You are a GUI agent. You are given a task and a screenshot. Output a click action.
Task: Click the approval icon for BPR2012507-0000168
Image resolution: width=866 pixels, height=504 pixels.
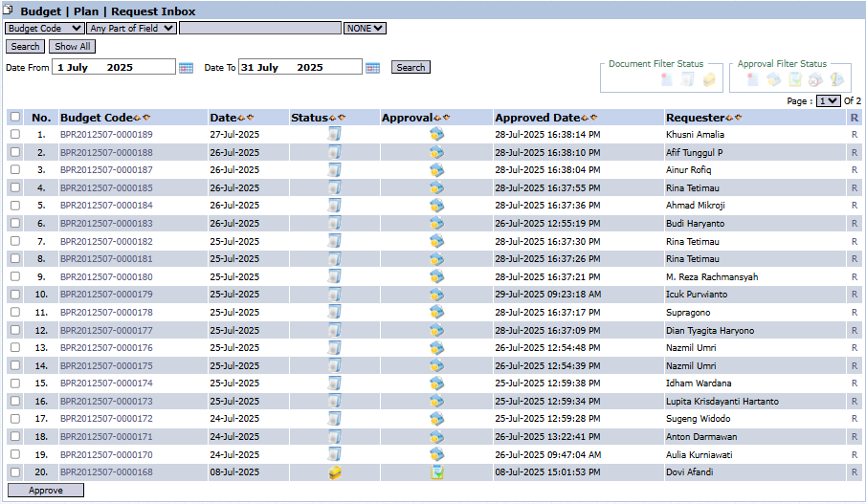(436, 472)
